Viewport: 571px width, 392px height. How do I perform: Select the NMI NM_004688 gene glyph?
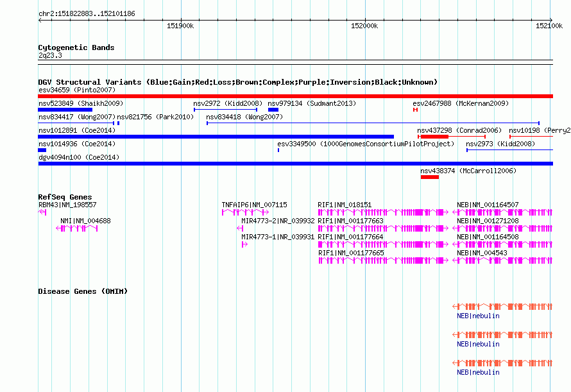click(x=77, y=228)
